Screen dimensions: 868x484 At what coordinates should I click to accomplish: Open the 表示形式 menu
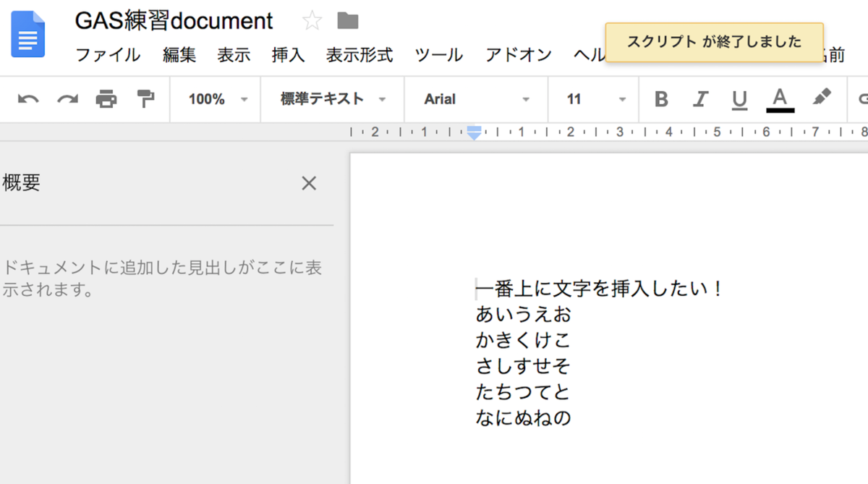tap(359, 55)
